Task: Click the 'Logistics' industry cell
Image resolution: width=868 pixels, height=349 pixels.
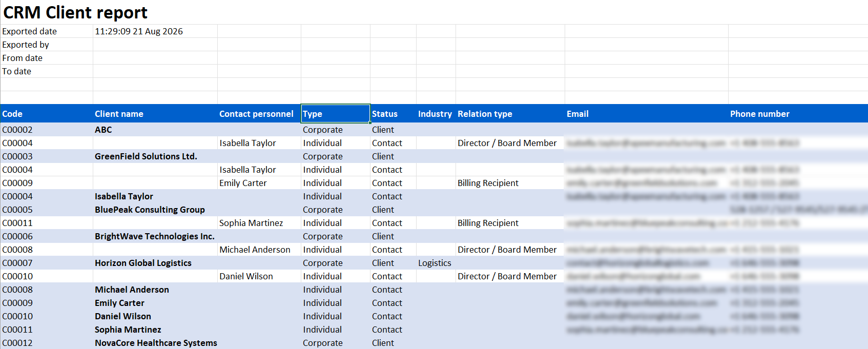Action: [435, 263]
